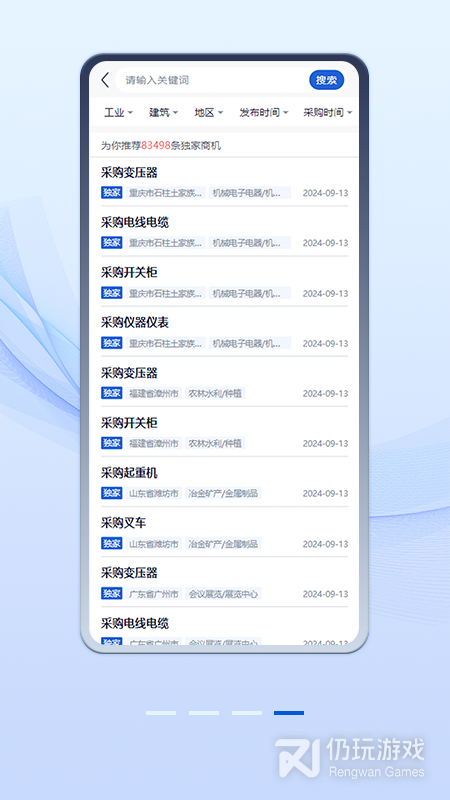This screenshot has height=800, width=450.
Task: Tap the back arrow icon
Action: click(x=105, y=80)
